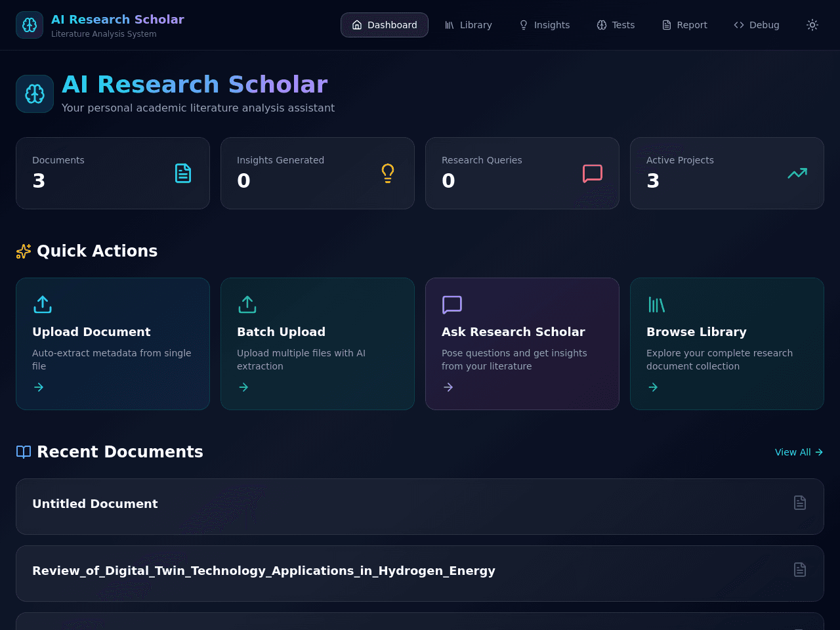Screen dimensions: 840x630
Task: Click 'Pose questions and get insights' description
Action: click(x=514, y=360)
